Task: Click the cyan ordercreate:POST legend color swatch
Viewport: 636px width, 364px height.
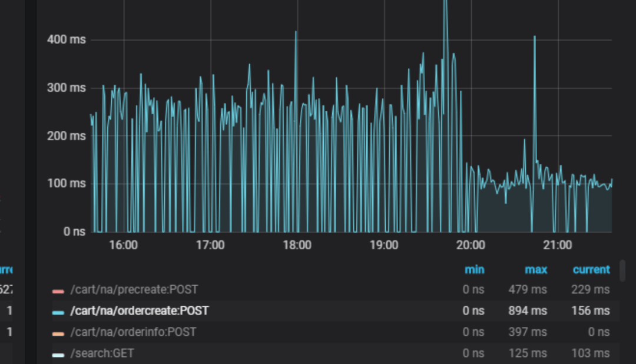Action: tap(58, 313)
